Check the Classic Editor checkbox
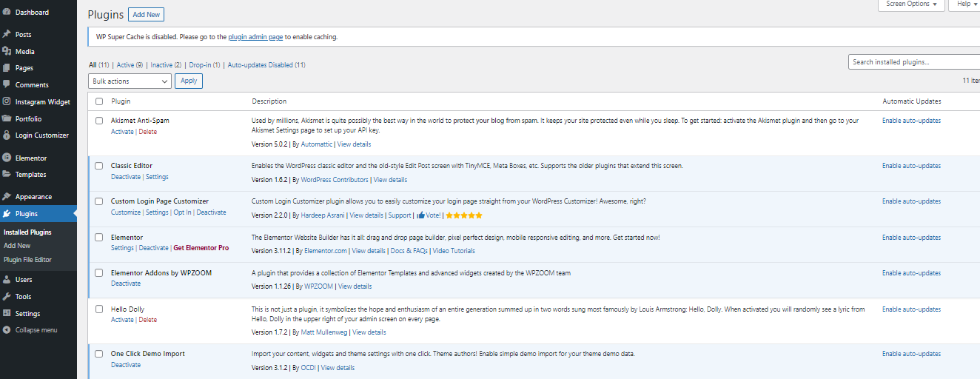The height and width of the screenshot is (379, 980). pos(99,166)
